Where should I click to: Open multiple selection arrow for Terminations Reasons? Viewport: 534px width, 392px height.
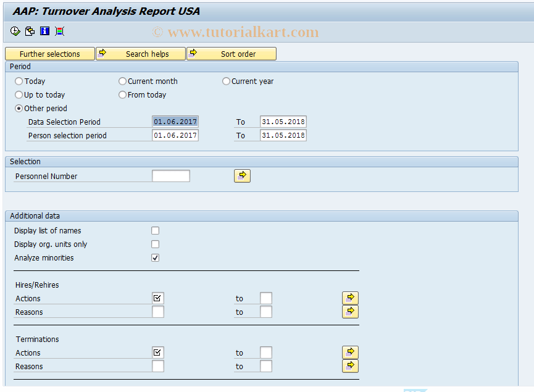350,365
